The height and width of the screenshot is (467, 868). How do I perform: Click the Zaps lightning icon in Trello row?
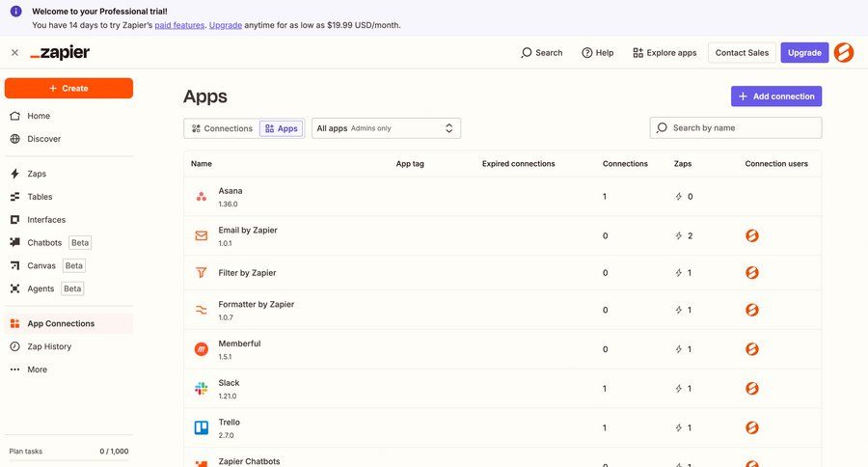coord(679,427)
